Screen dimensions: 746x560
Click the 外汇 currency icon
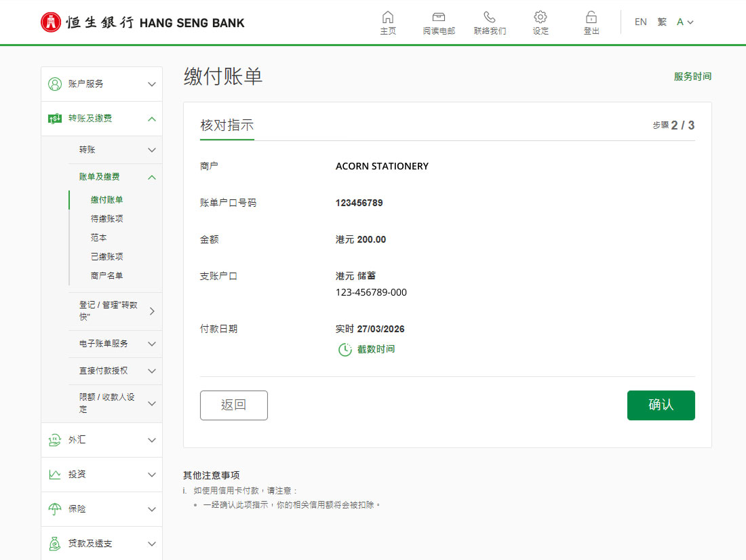click(55, 440)
